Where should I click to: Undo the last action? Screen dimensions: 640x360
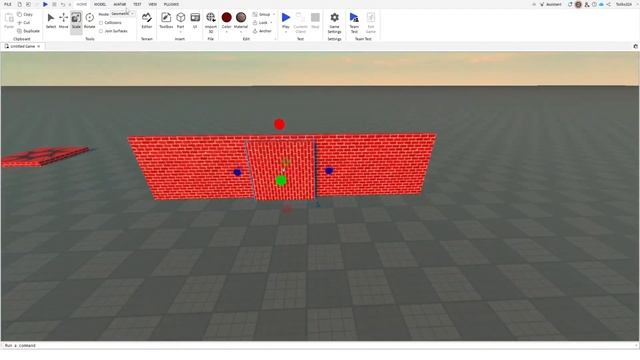click(62, 4)
